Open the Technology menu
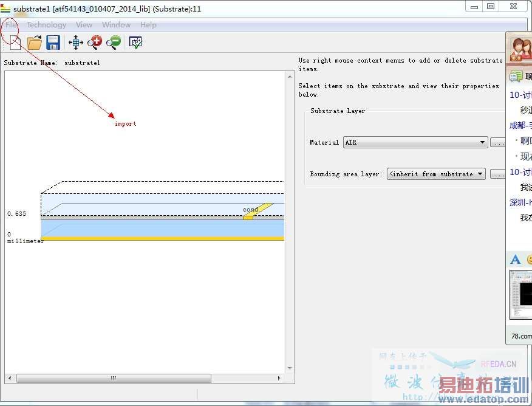The image size is (532, 406). click(47, 25)
